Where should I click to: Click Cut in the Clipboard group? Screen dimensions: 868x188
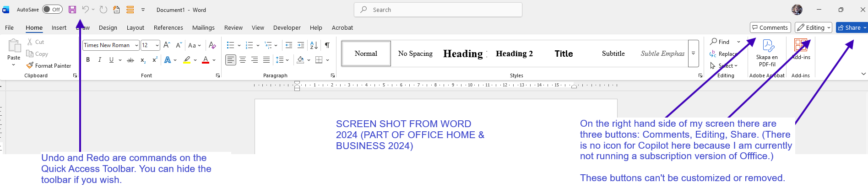point(36,42)
